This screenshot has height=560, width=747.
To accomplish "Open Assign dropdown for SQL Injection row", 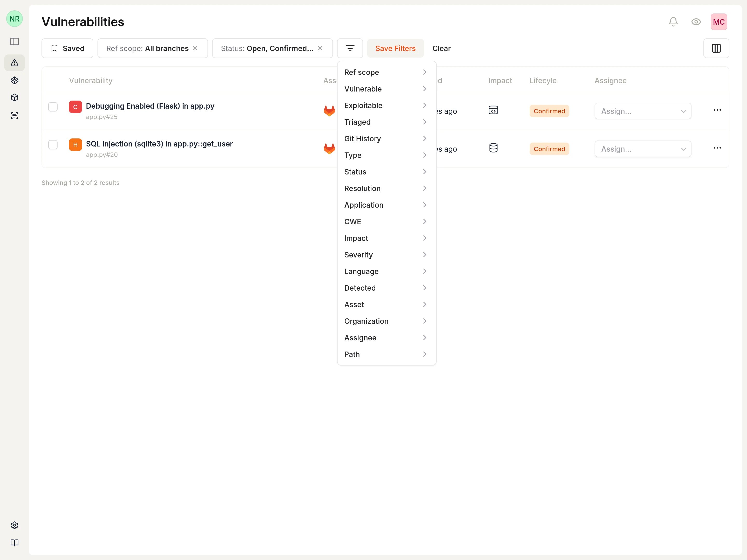I will pos(643,149).
